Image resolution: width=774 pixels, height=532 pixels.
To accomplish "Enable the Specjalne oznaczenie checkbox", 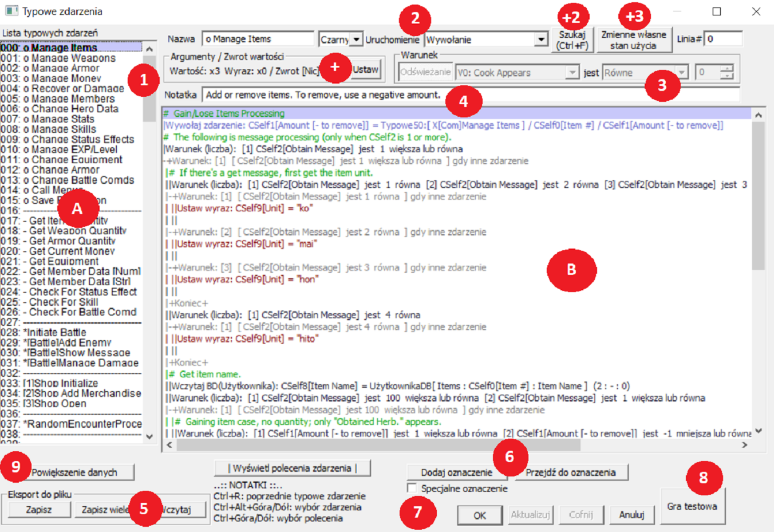I will point(412,488).
